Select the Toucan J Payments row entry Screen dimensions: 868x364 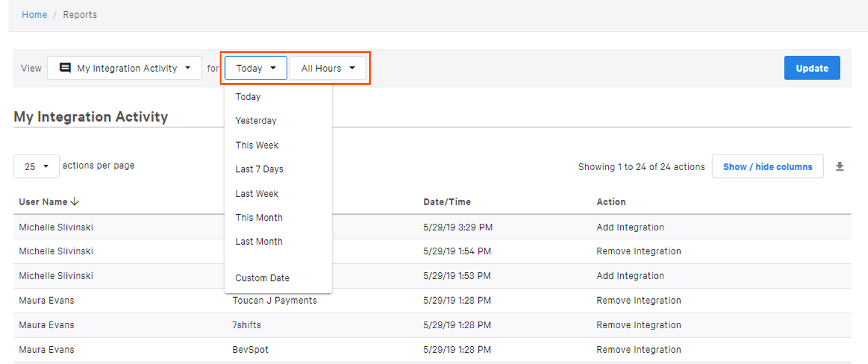point(275,300)
